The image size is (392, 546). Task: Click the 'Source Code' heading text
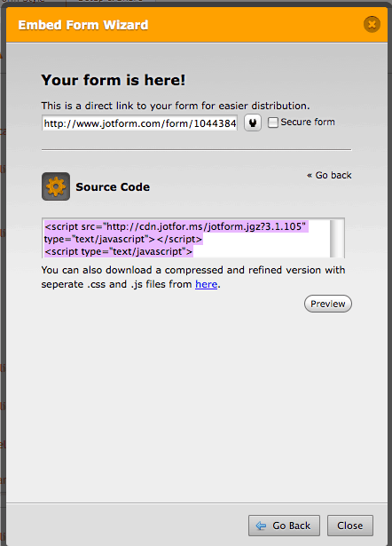click(x=113, y=187)
